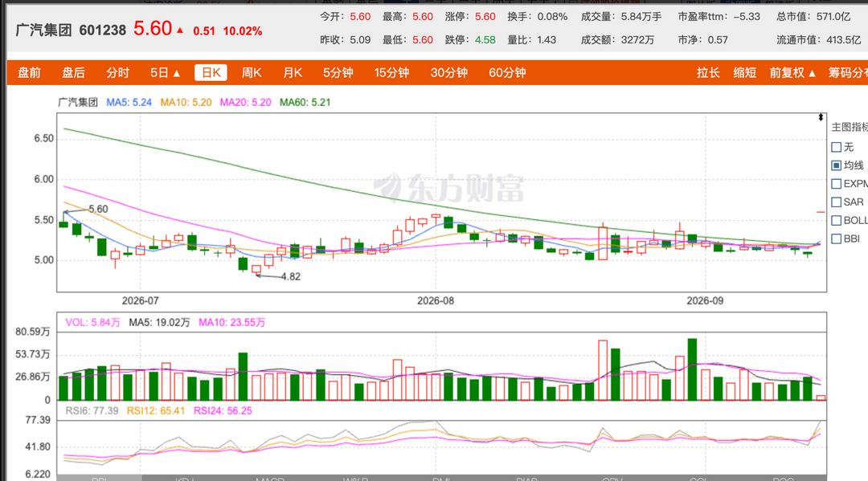Screen dimensions: 868x481
Task: Click the 2026-09 date axis label
Action: tap(705, 301)
